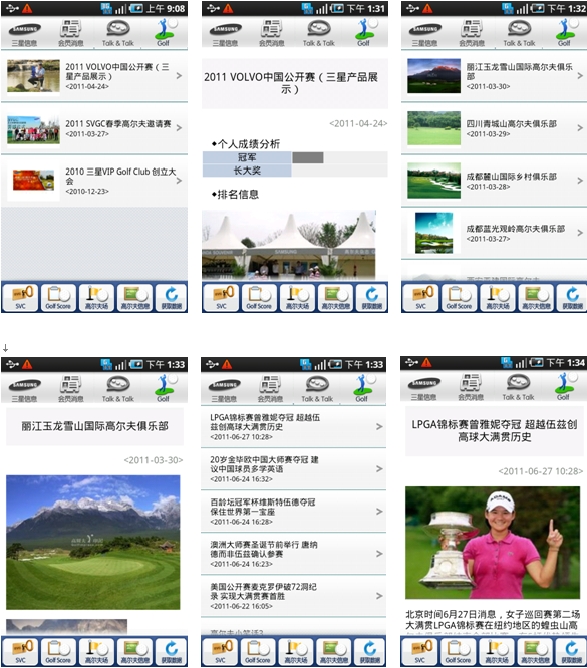The image size is (587, 668).
Task: Tap 成都麓山国际乡村俱乐部 course thumbnail
Action: pos(434,181)
